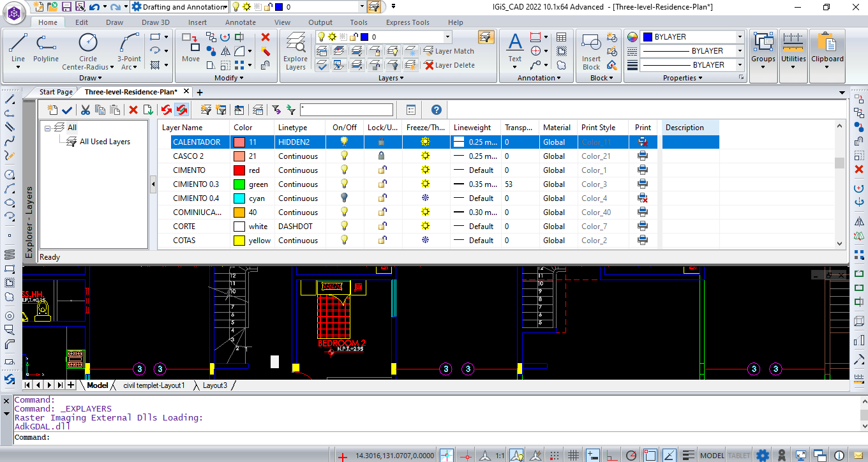This screenshot has height=462, width=868.
Task: Open the Edit ribbon tab
Action: 82,22
